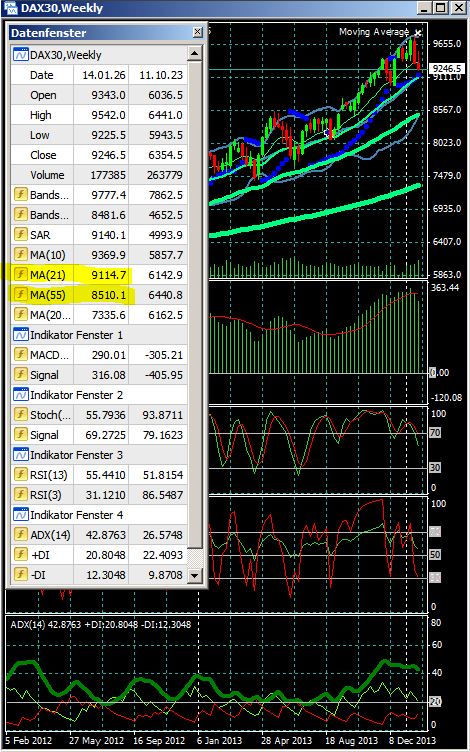This screenshot has width=470, height=752.
Task: Click the 6 Jan 2013 date label
Action: [220, 740]
